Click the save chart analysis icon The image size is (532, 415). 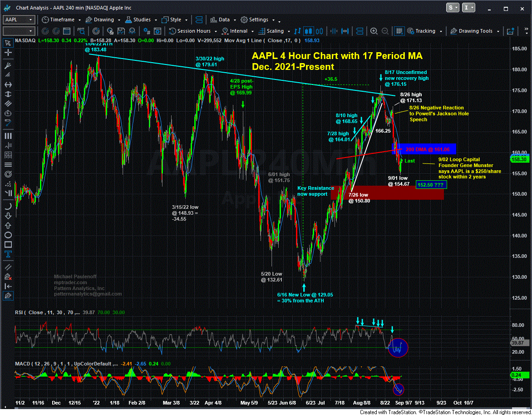[x=121, y=31]
